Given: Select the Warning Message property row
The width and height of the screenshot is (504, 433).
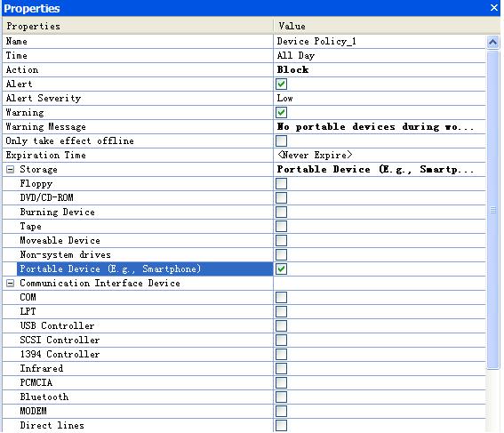Looking at the screenshot, I should pyautogui.click(x=138, y=126).
